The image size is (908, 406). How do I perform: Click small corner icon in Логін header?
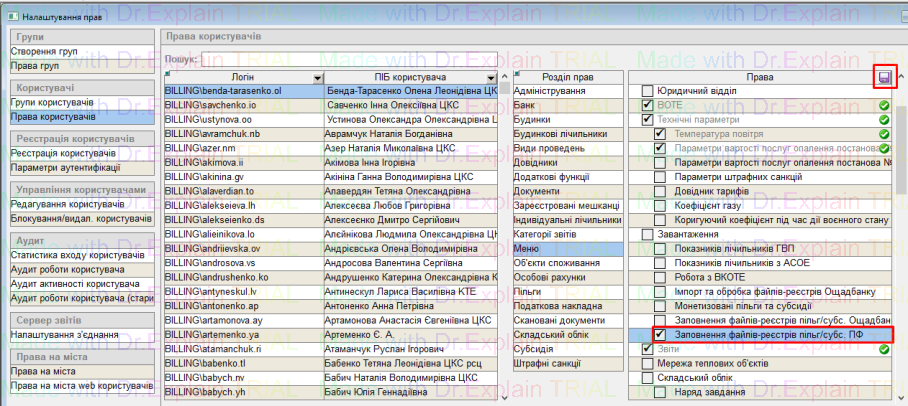[168, 73]
